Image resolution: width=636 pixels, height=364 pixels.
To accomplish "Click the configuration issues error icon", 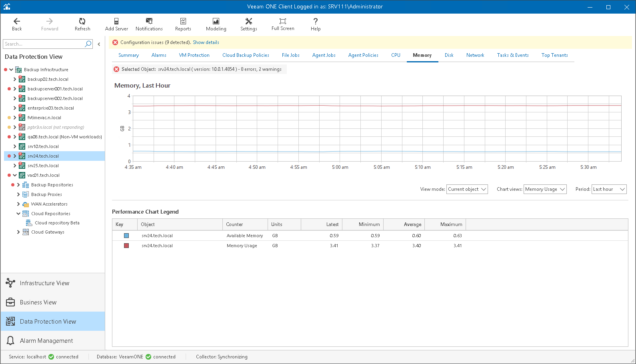I will 115,42.
